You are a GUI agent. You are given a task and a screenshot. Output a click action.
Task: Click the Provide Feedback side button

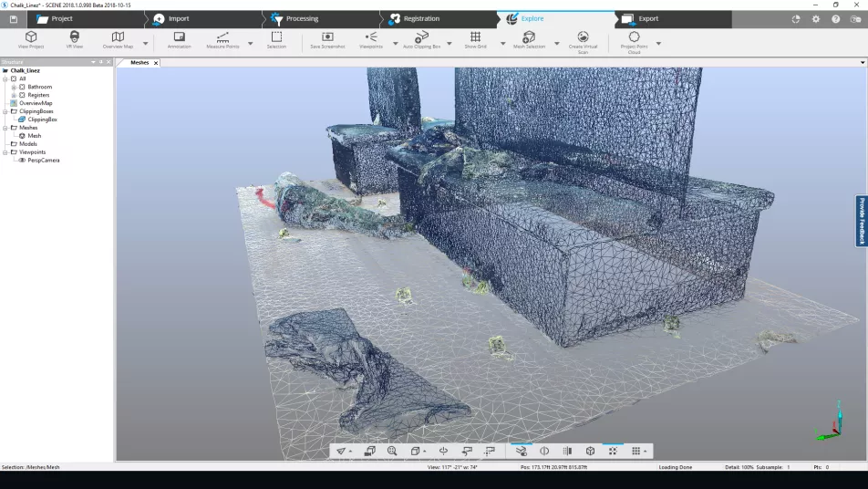tap(861, 221)
